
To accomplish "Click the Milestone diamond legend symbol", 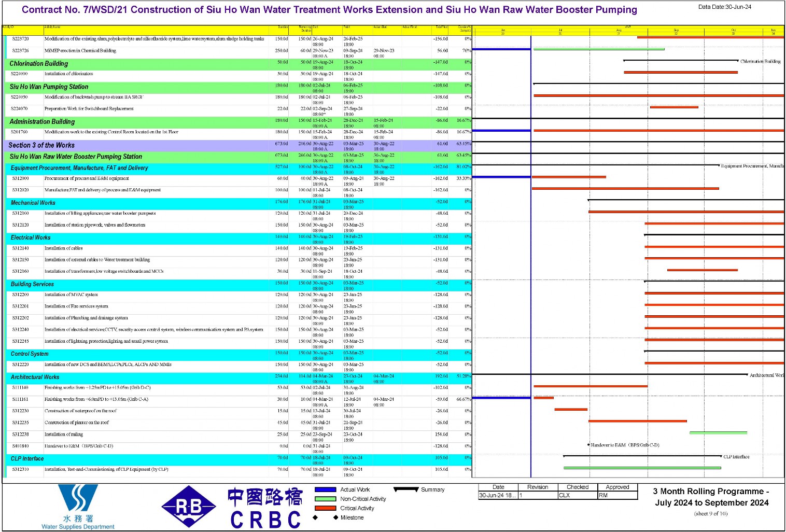I will 326,517.
